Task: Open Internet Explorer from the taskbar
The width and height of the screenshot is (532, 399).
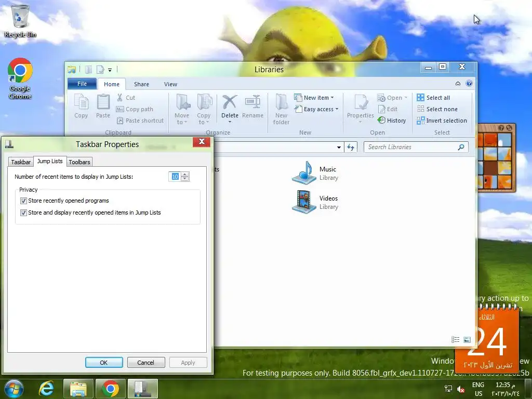Action: 46,389
